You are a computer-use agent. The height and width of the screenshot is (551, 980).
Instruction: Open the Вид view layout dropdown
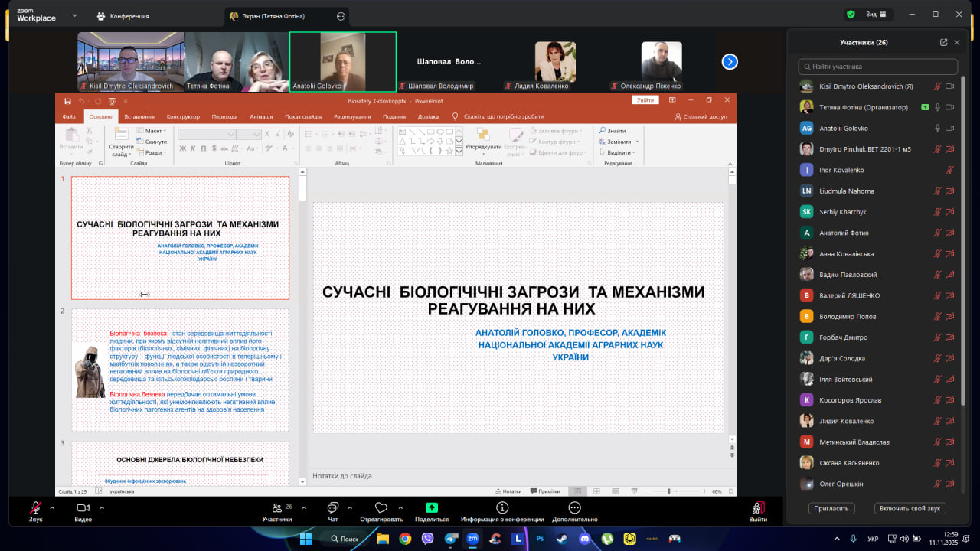tap(876, 15)
